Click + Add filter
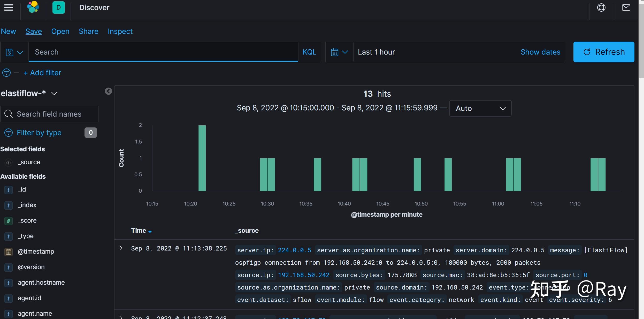 (42, 73)
